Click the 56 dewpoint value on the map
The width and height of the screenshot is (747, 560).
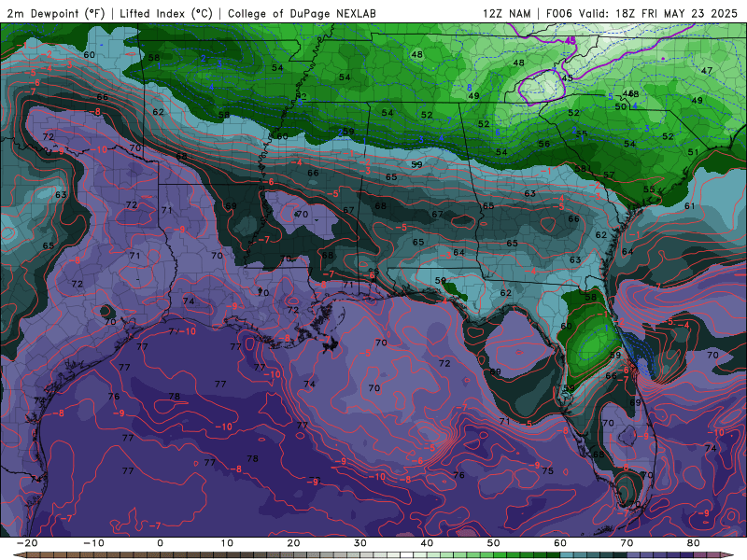[x=544, y=144]
